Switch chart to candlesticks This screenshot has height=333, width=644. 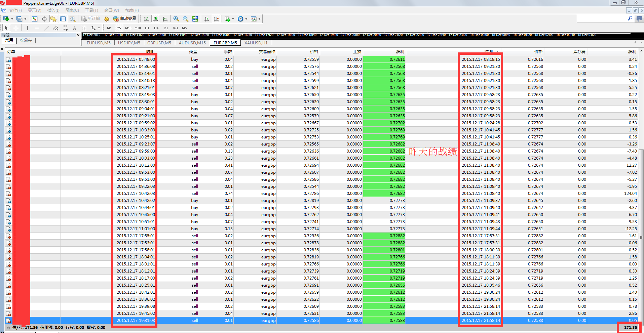click(156, 19)
